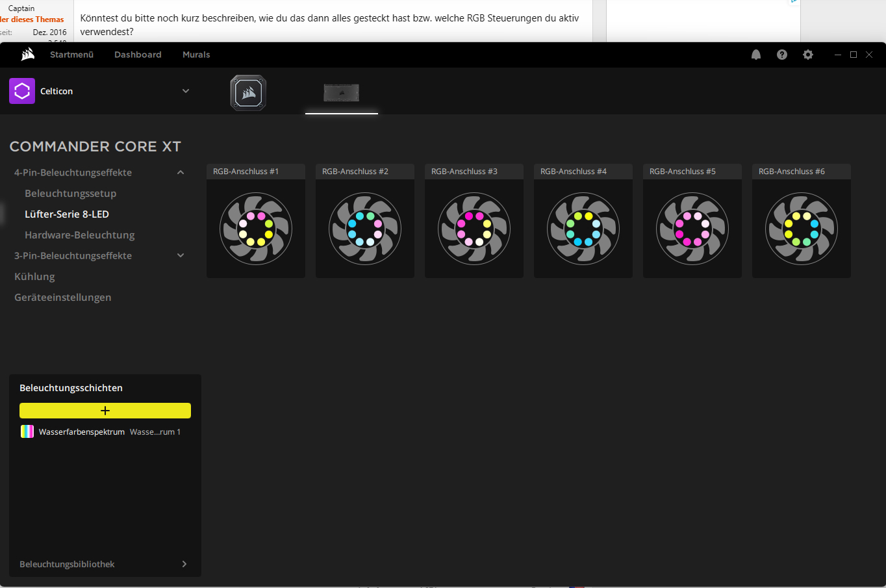Screen dimensions: 886x588
Task: Expand the Beleuchtungsbibliothek arrow
Action: click(x=184, y=564)
